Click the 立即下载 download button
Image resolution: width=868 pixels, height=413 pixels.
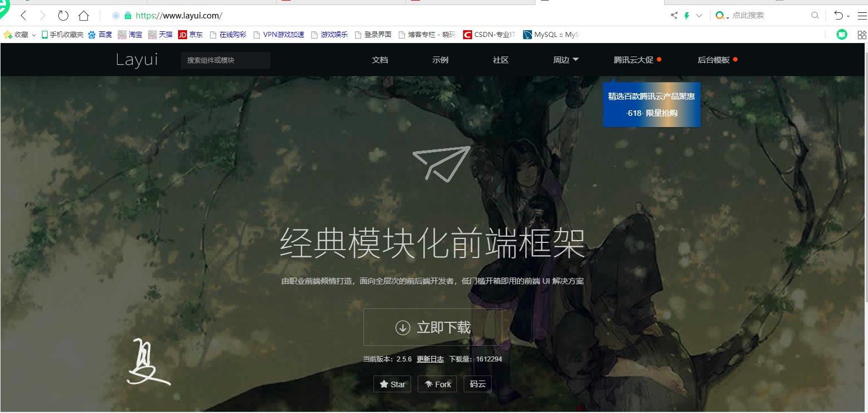point(433,327)
